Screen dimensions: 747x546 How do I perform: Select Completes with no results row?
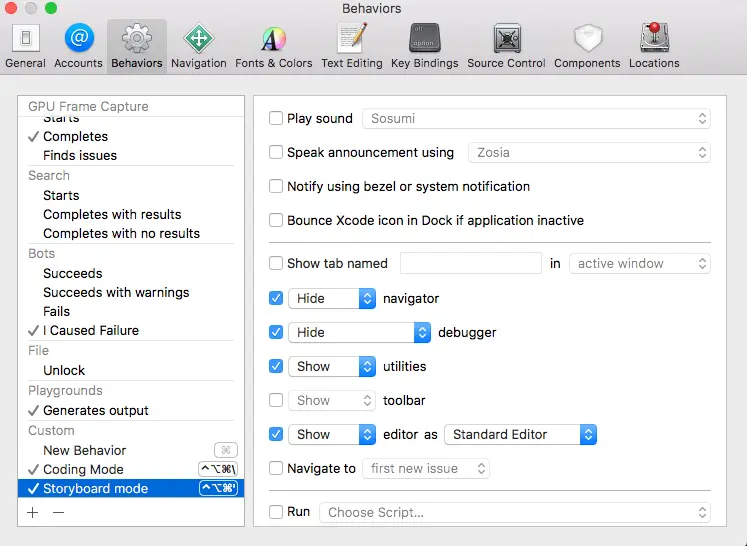pos(131,233)
